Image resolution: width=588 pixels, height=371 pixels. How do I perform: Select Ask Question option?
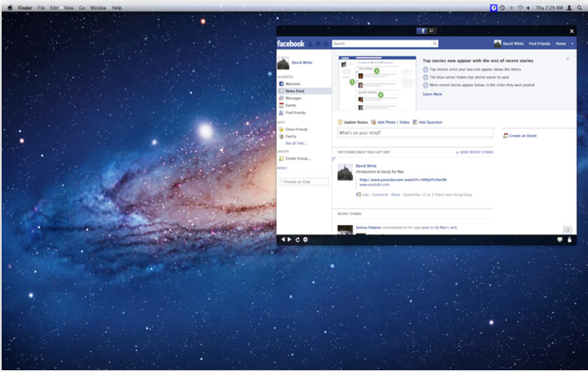click(x=428, y=122)
